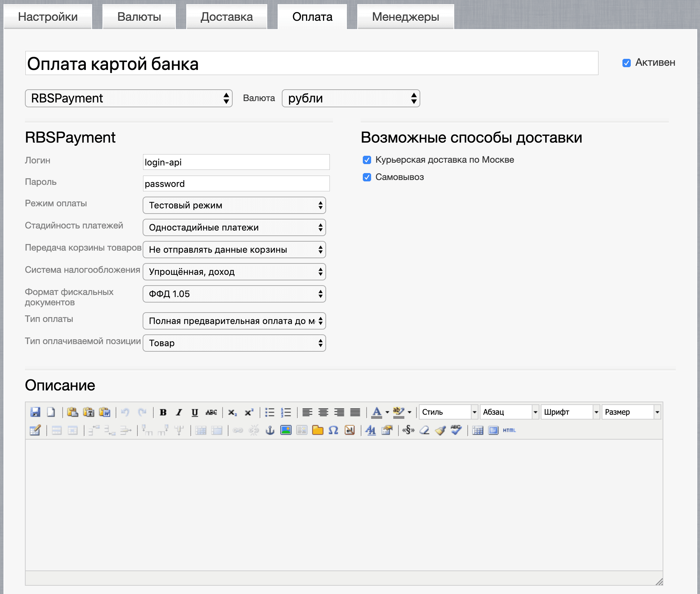Image resolution: width=700 pixels, height=594 pixels.
Task: Uncheck the Самовывоз delivery option
Action: [x=367, y=177]
